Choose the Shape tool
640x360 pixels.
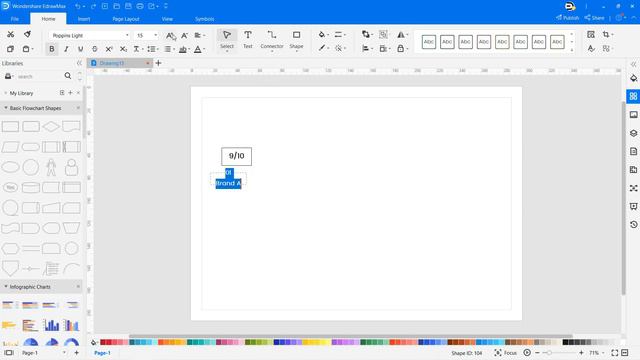296,40
